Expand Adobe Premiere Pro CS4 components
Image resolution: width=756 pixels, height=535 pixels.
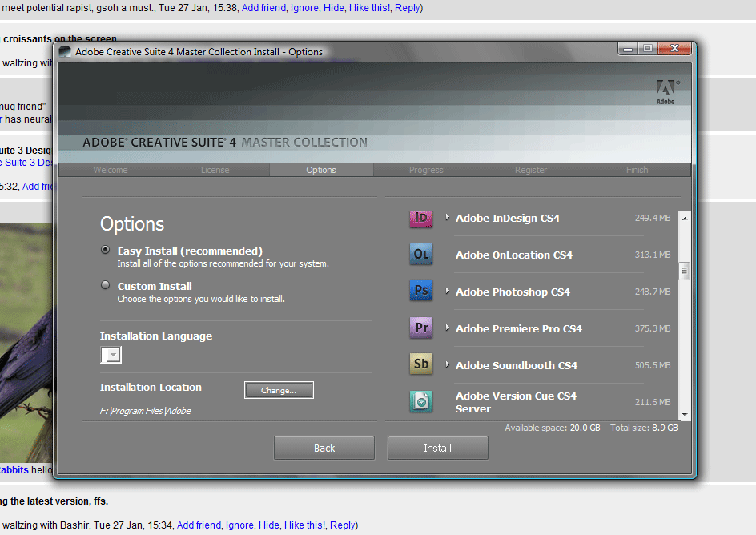(448, 328)
